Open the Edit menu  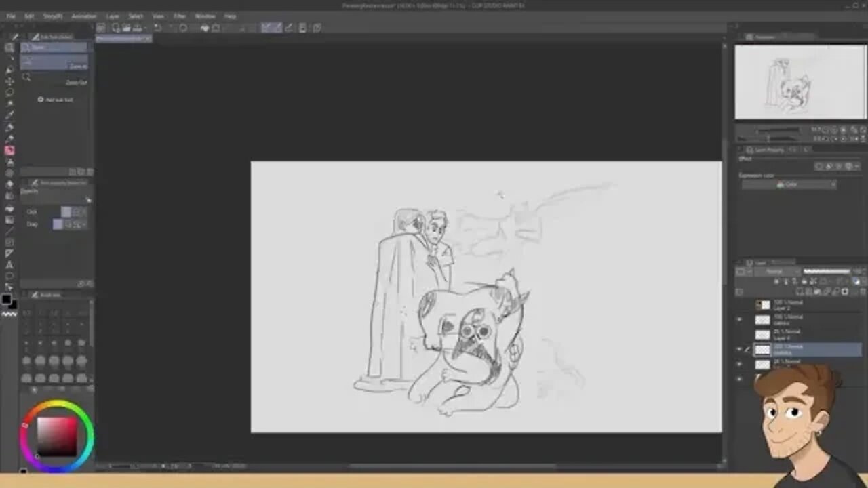29,16
